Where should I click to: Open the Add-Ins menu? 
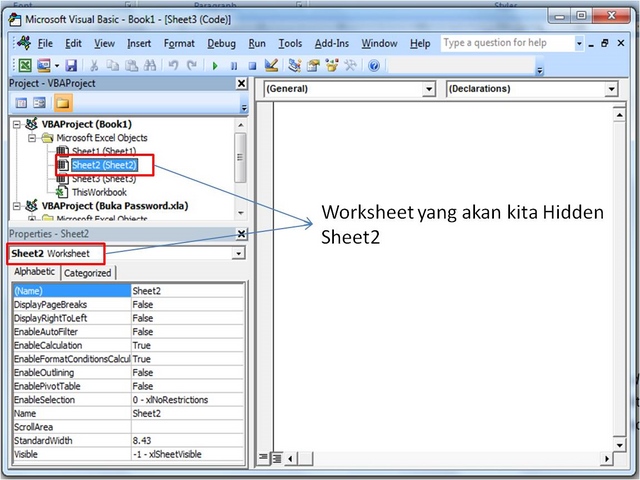[x=331, y=43]
